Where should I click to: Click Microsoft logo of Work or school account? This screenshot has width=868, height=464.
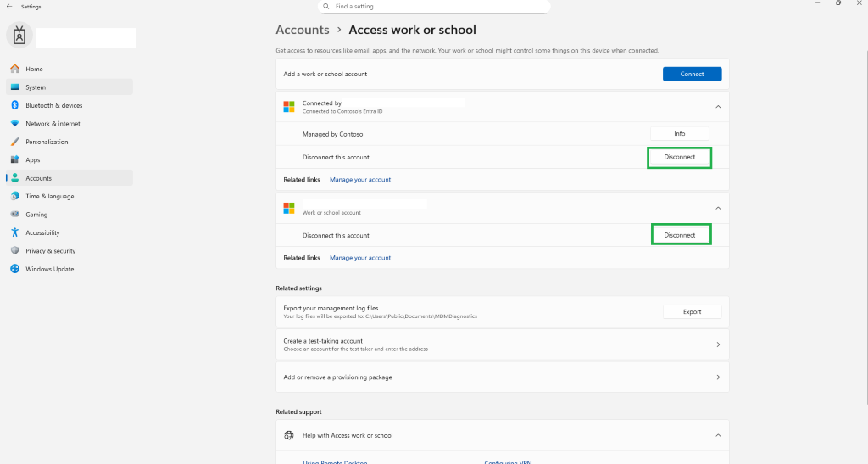click(289, 208)
